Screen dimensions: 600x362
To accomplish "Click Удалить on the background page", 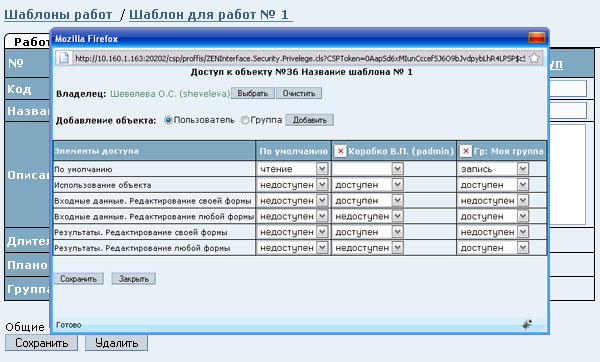I will [116, 343].
